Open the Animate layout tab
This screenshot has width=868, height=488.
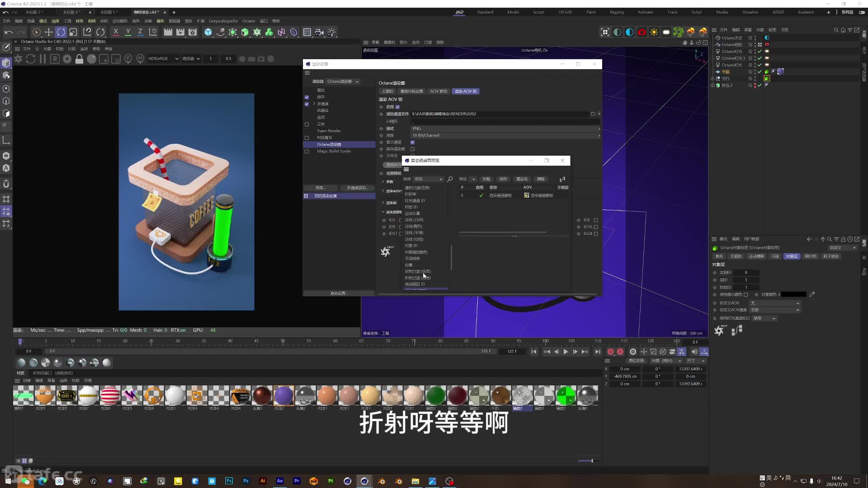click(645, 12)
